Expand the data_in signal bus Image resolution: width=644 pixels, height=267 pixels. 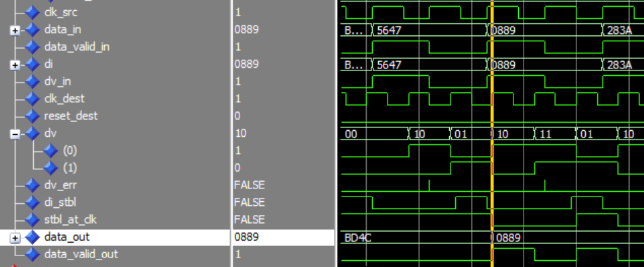[x=15, y=30]
